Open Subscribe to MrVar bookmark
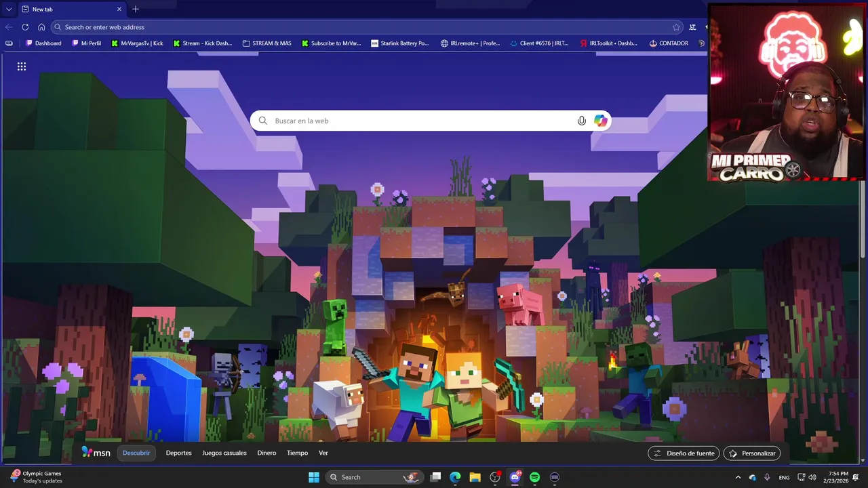 331,43
